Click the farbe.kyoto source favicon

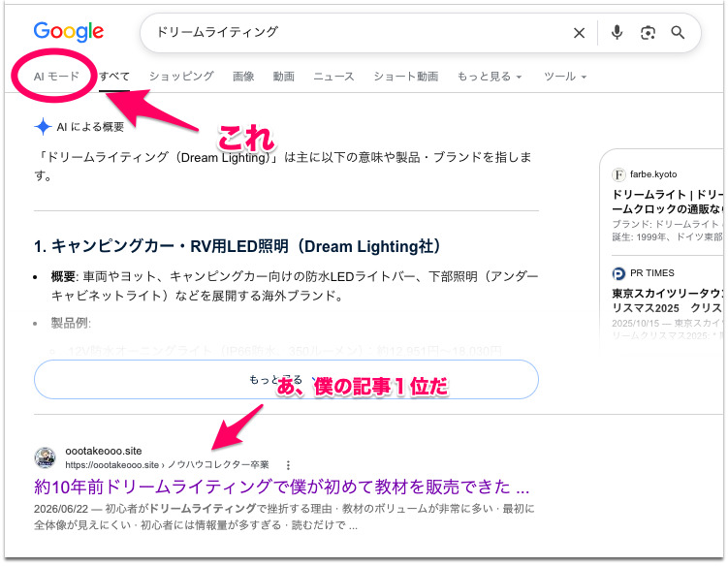(x=618, y=174)
